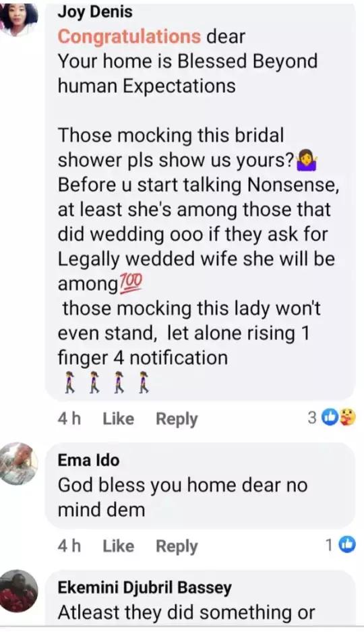The width and height of the screenshot is (364, 632).
Task: Click the 4 h timestamp under Ema Ido's comment
Action: click(69, 546)
